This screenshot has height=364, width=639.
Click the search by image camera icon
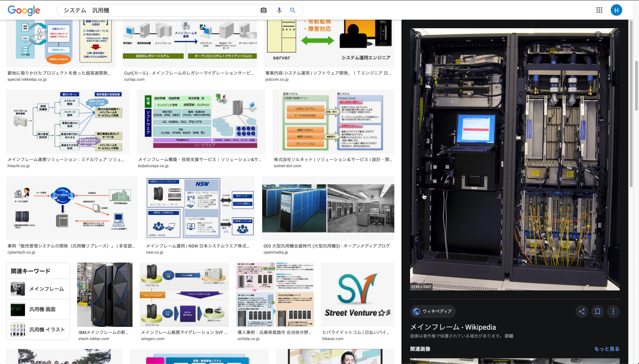pos(263,10)
